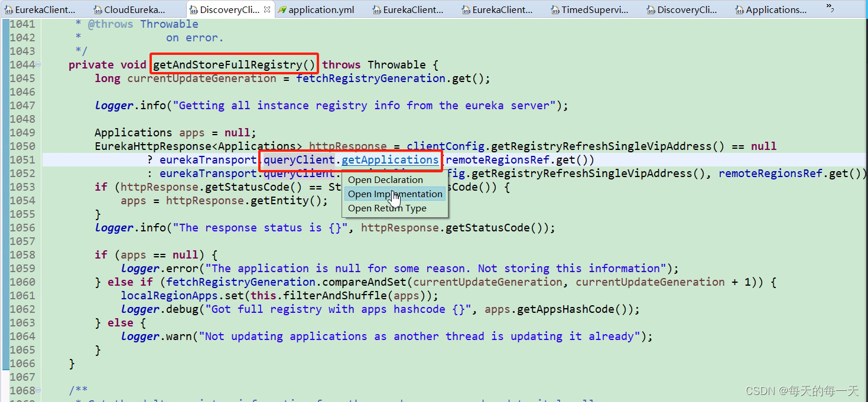Switch to the application.yml tab

pyautogui.click(x=316, y=9)
